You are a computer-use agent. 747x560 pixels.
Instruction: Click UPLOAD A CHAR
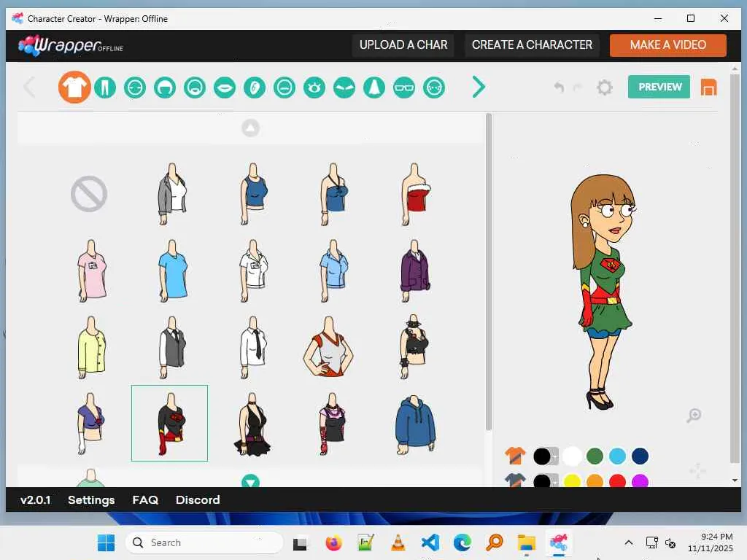(403, 44)
